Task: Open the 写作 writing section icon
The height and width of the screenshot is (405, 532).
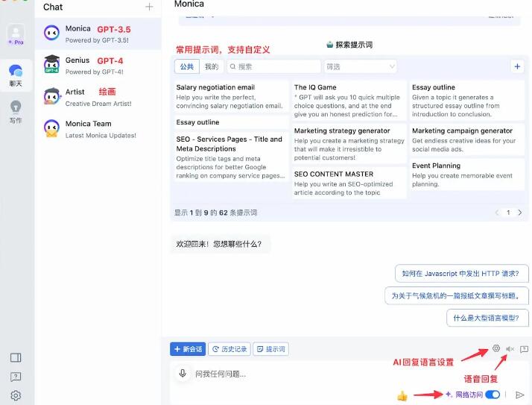Action: tap(16, 112)
